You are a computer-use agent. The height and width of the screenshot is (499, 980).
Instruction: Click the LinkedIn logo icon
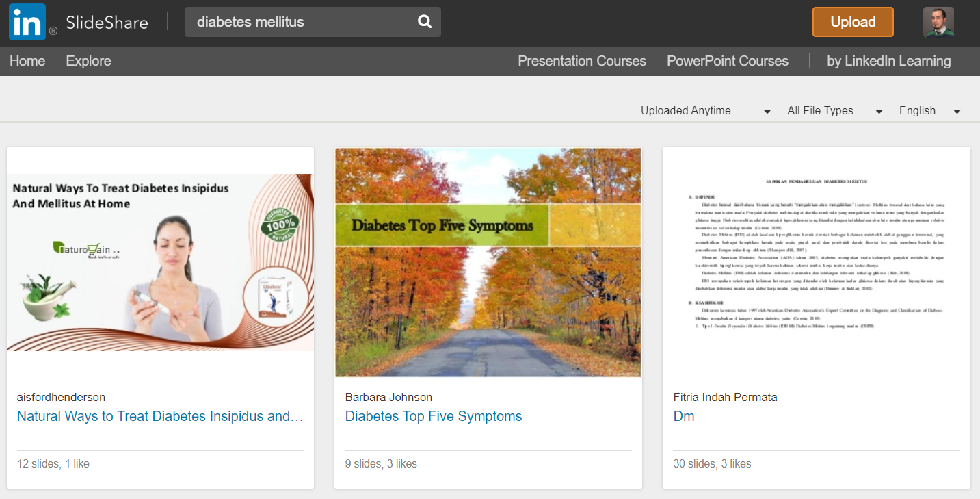pos(27,22)
